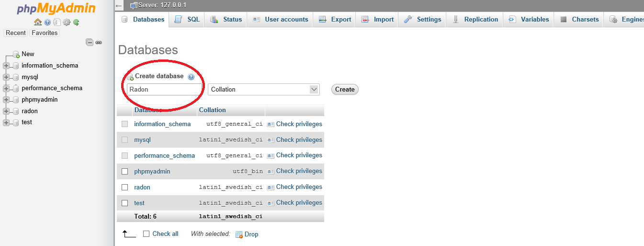644x246 pixels.
Task: Click privileges icon in mysql table row
Action: point(271,140)
